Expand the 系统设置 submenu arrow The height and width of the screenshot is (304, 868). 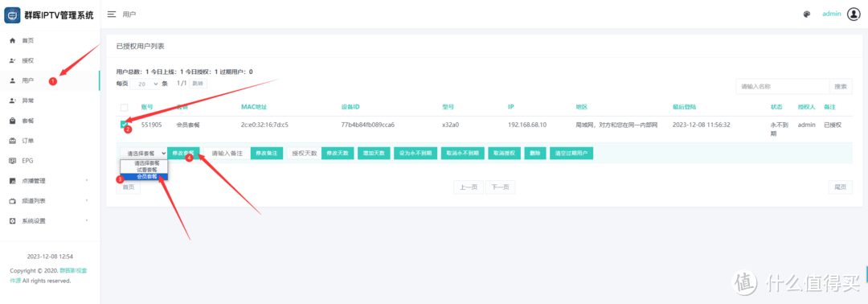pos(87,221)
